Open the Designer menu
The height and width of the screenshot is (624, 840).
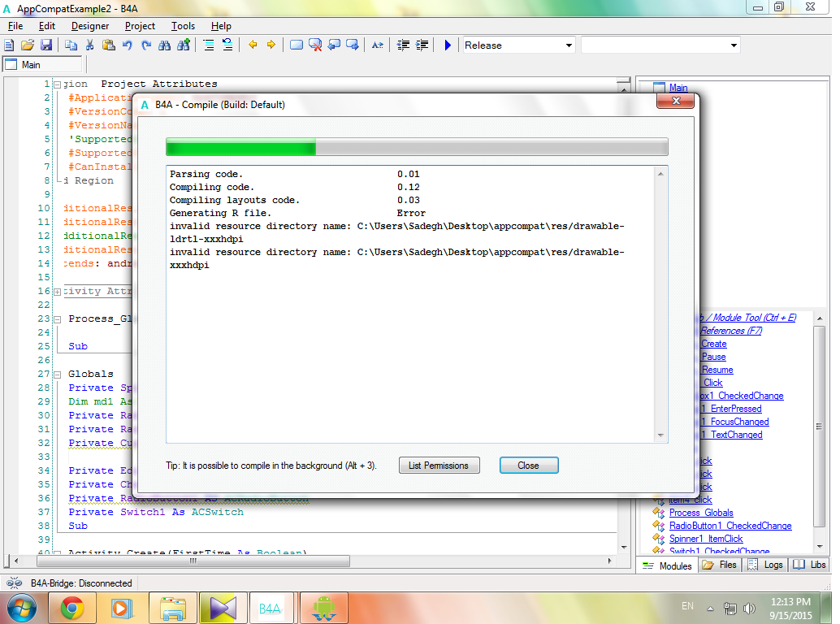pos(89,26)
